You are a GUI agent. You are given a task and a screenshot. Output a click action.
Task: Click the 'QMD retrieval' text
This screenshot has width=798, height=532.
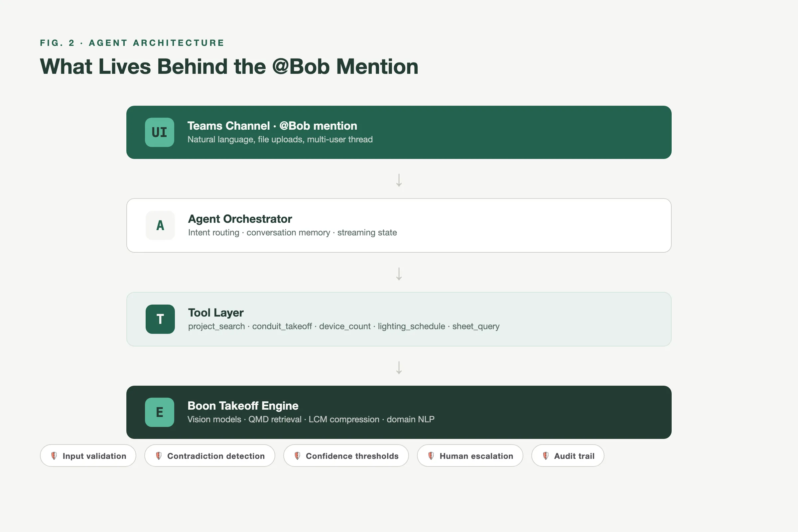pos(275,419)
